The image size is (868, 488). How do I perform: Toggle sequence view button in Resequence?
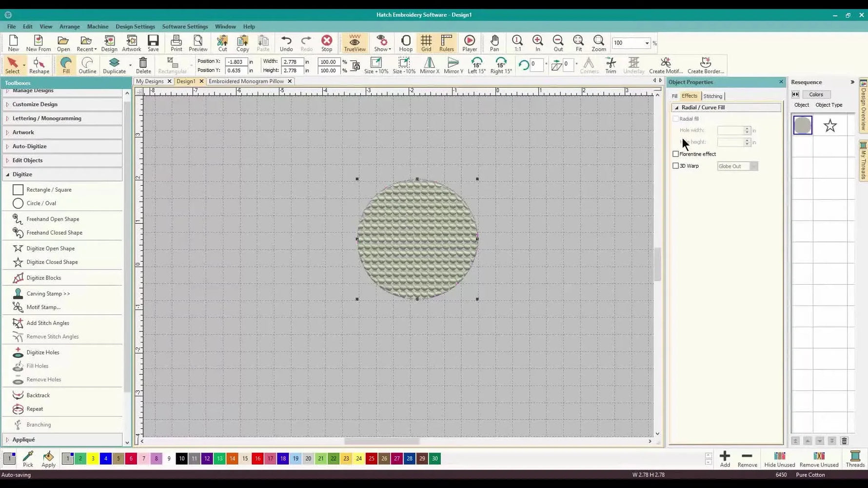(x=795, y=95)
